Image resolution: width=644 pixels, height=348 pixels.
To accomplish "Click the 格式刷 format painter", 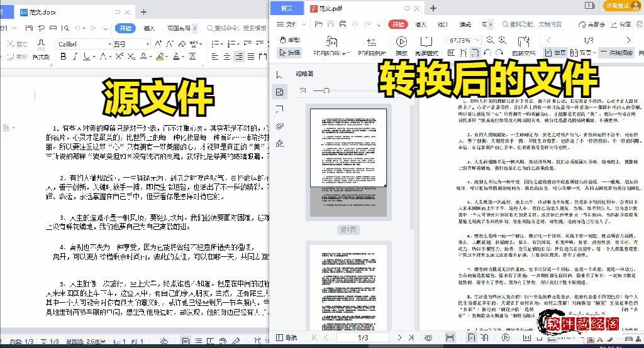I will [x=41, y=50].
